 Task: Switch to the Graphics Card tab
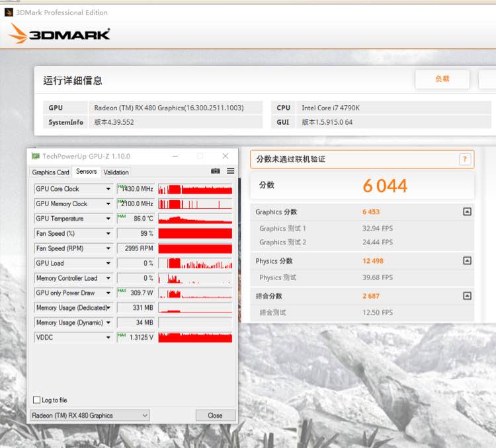(x=51, y=172)
